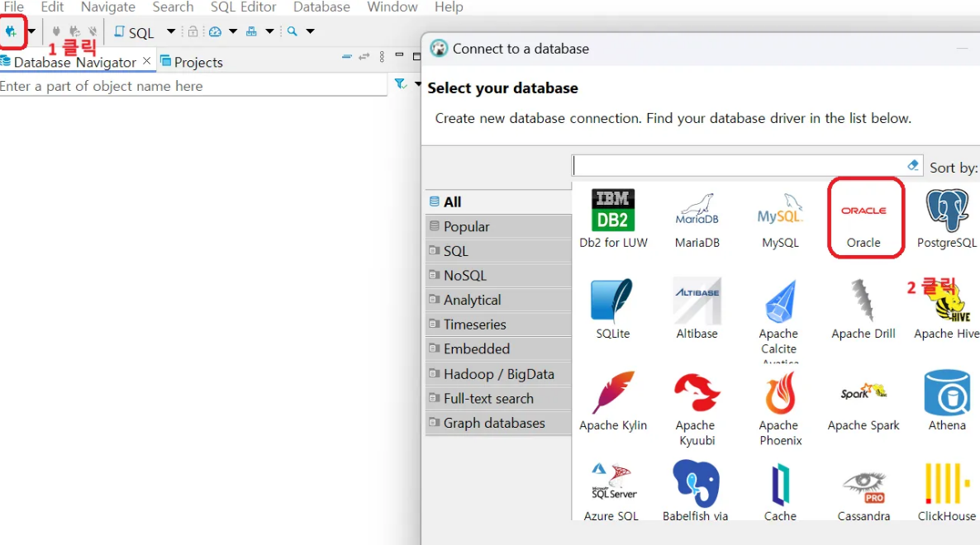Click the blue stacked-boxes toolbar icon
This screenshot has height=545, width=980.
251,31
